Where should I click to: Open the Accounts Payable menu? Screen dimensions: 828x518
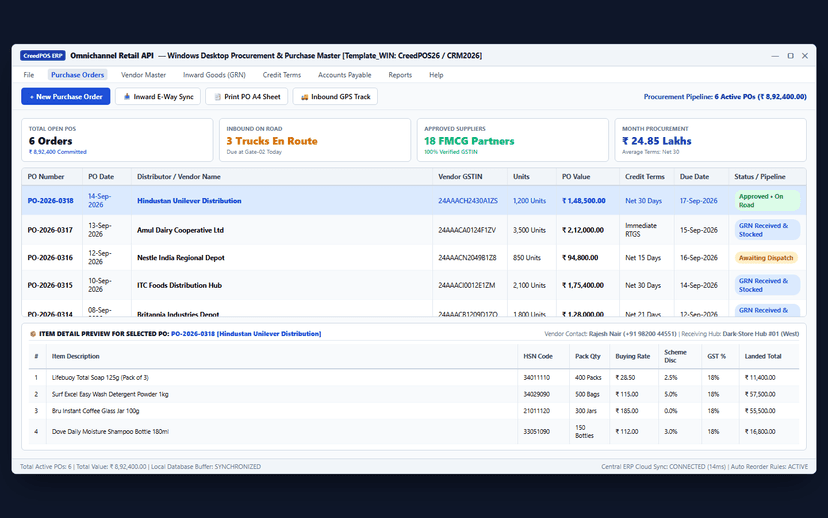(x=344, y=75)
